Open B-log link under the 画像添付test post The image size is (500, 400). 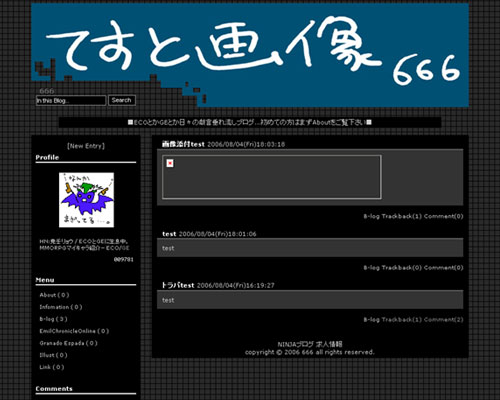(371, 216)
